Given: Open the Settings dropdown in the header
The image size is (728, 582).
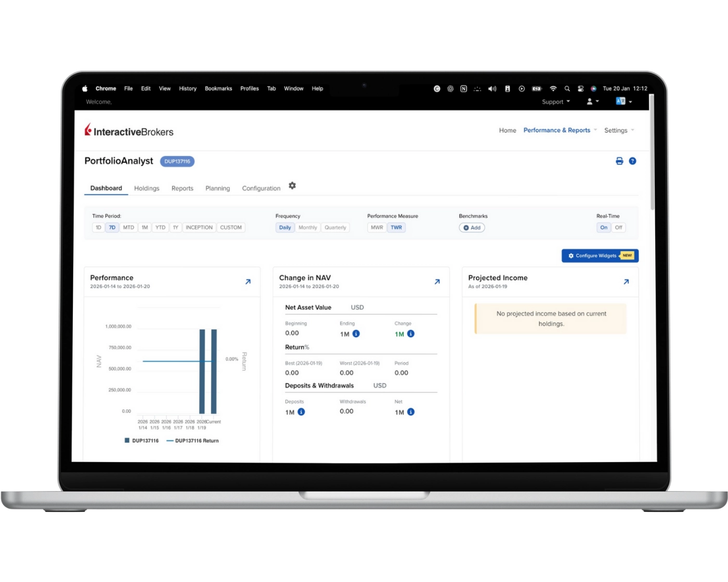Looking at the screenshot, I should pos(616,130).
